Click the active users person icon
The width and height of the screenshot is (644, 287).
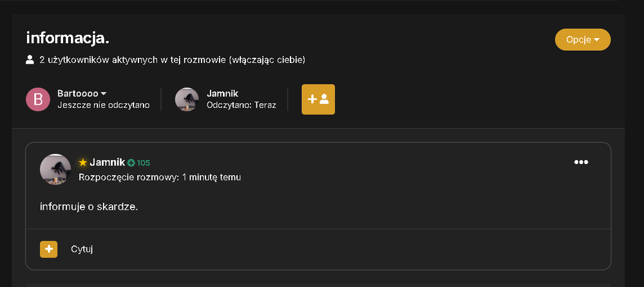pos(30,60)
